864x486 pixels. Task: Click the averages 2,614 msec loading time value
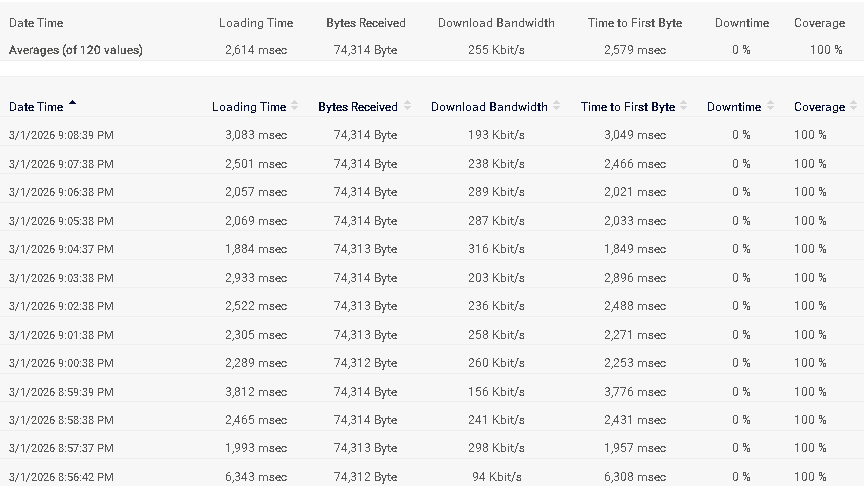(255, 50)
